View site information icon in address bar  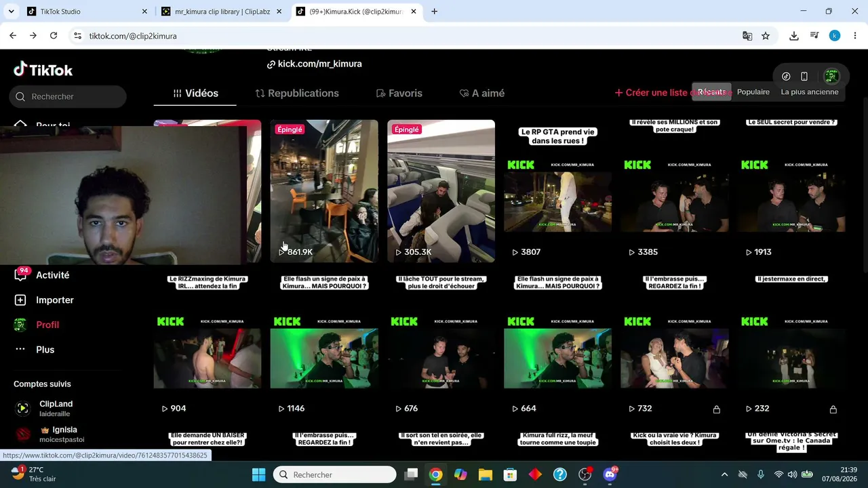coord(77,36)
